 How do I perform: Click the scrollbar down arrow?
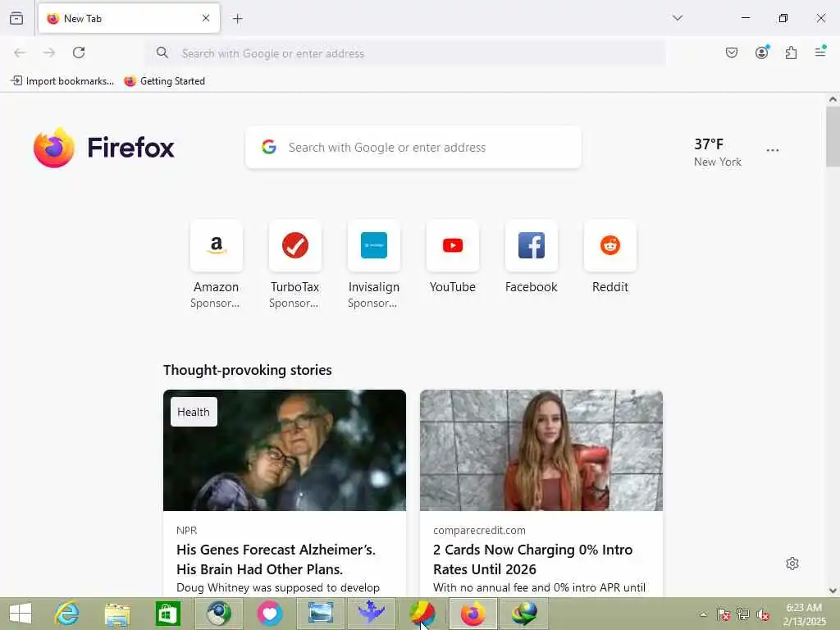[833, 591]
